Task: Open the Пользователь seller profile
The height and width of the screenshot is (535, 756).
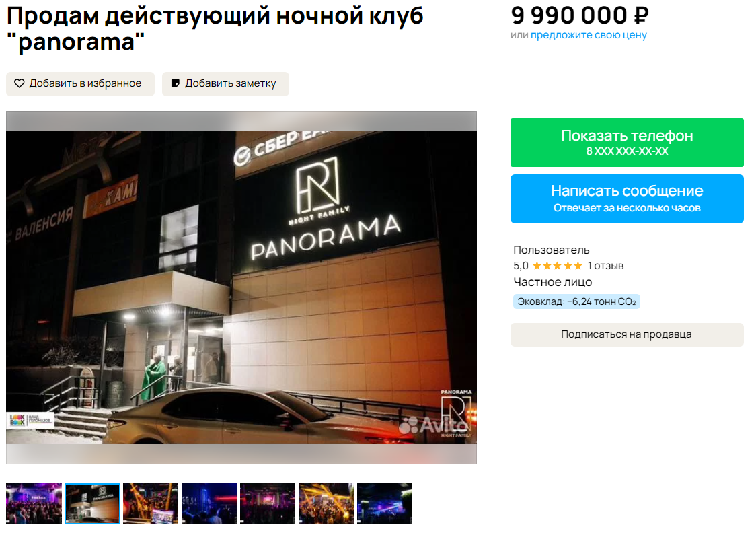Action: coord(551,250)
